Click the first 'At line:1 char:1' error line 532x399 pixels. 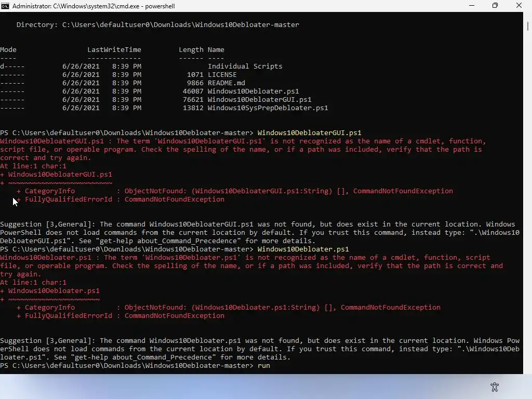33,166
